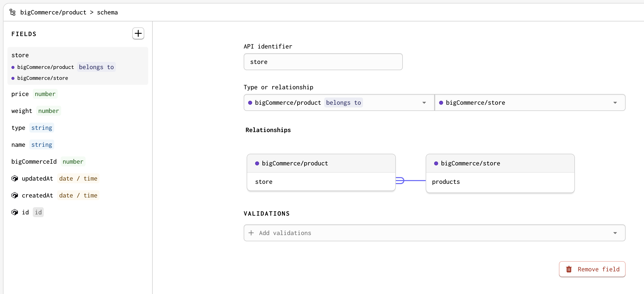Select the name string field
This screenshot has width=644, height=294.
(33, 145)
